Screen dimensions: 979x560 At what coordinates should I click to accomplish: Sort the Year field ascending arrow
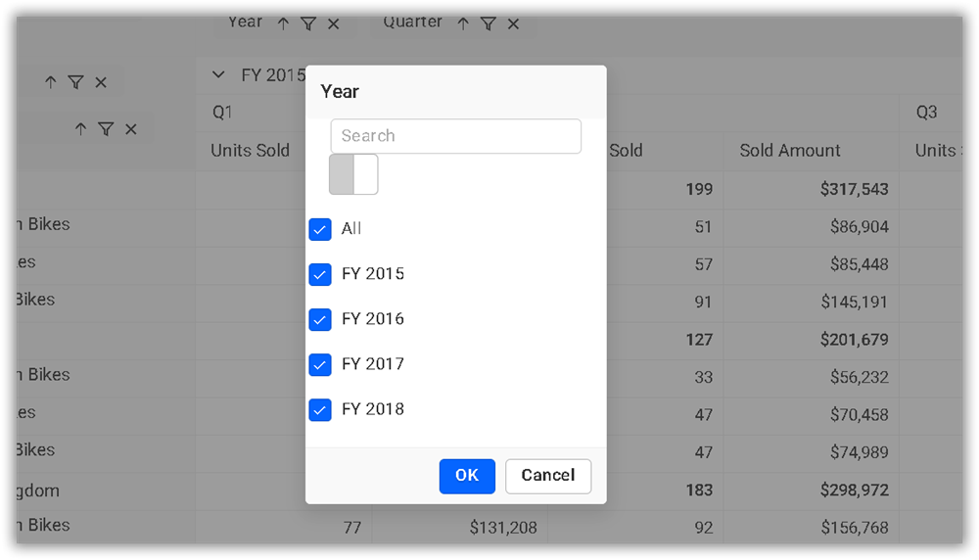[283, 24]
